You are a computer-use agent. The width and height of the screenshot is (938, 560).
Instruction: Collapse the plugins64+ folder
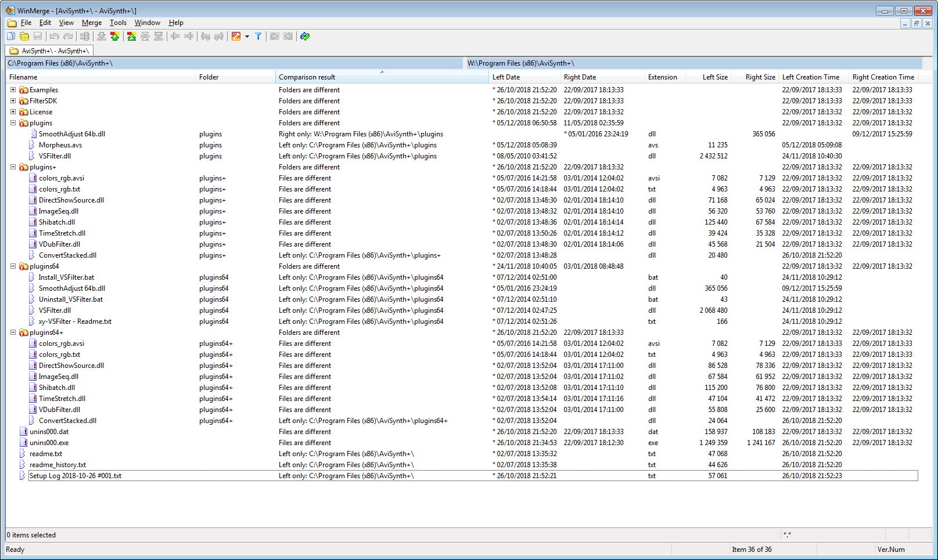point(13,333)
